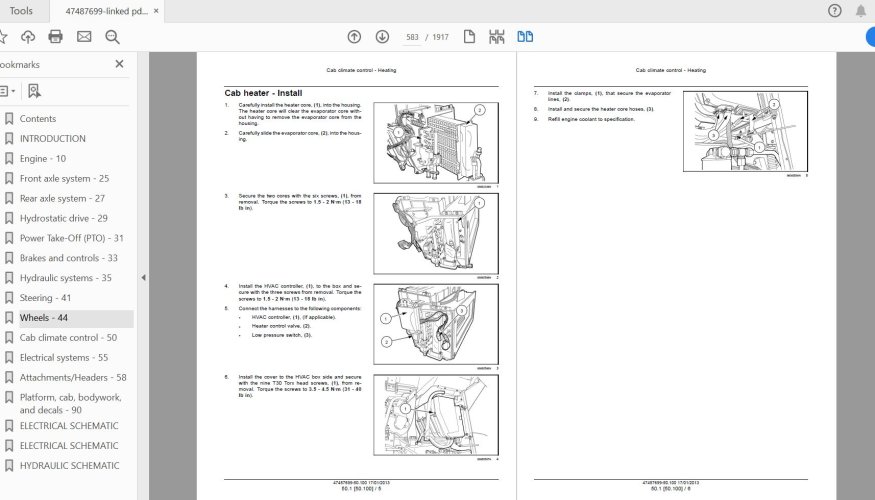The image size is (875, 500).
Task: Close the 47487699-linked pdf tab
Action: [x=156, y=11]
